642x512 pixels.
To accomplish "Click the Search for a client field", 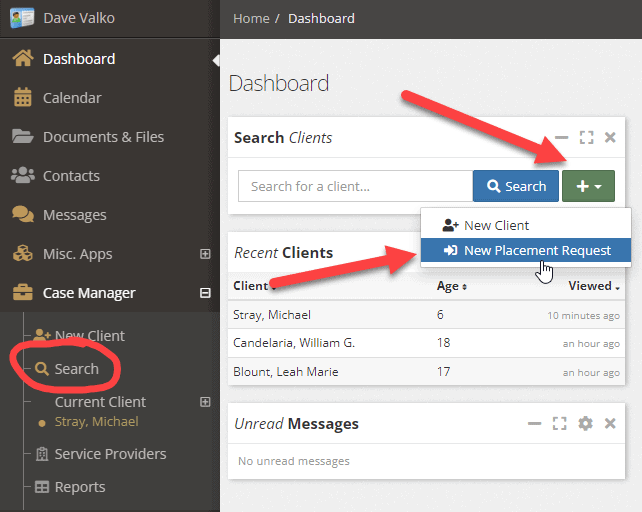I will [x=354, y=186].
